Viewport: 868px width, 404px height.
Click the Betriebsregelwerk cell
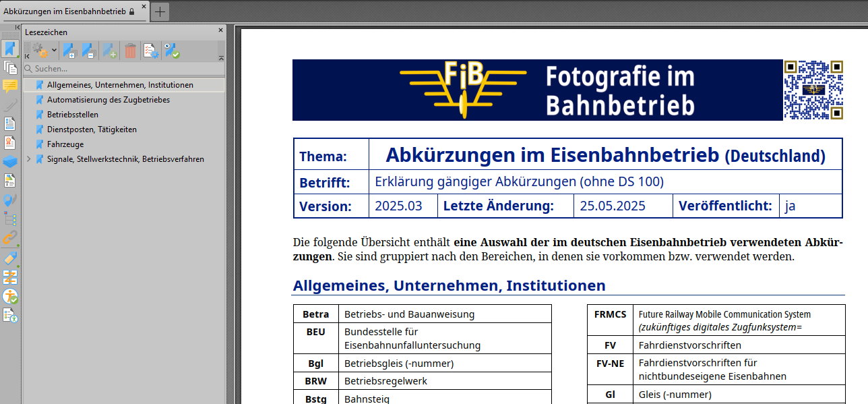[x=445, y=381]
